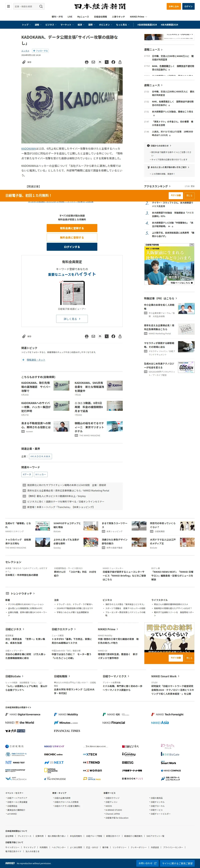The height and width of the screenshot is (868, 200).
Task: Toggle the フォローする button under the headline
Action: [40, 51]
